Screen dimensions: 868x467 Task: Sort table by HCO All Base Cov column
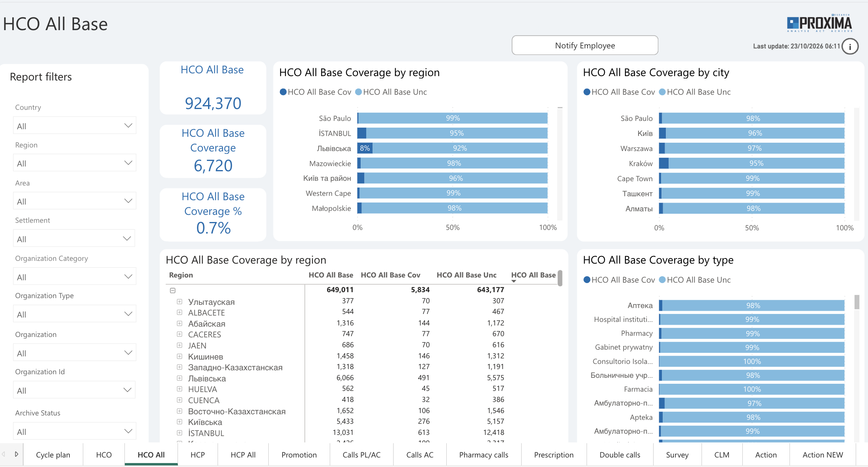point(390,275)
